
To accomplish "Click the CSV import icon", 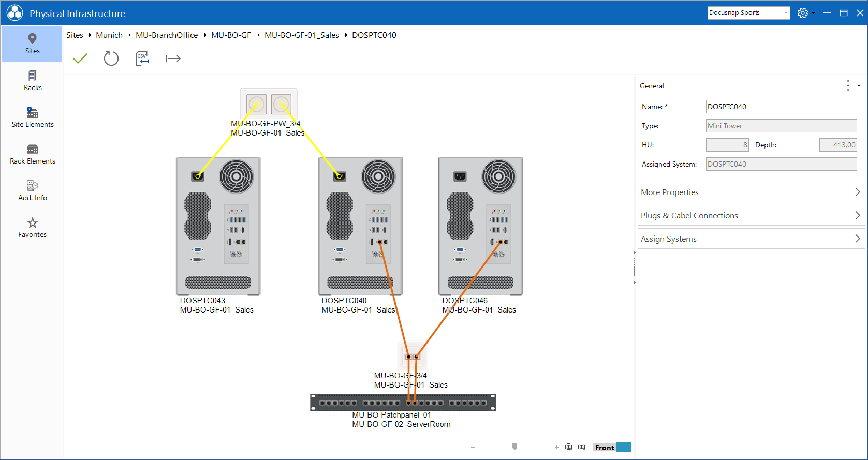I will (x=142, y=58).
